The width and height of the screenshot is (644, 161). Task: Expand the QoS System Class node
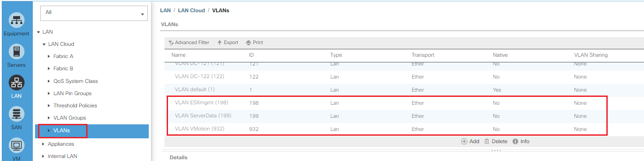(x=49, y=81)
